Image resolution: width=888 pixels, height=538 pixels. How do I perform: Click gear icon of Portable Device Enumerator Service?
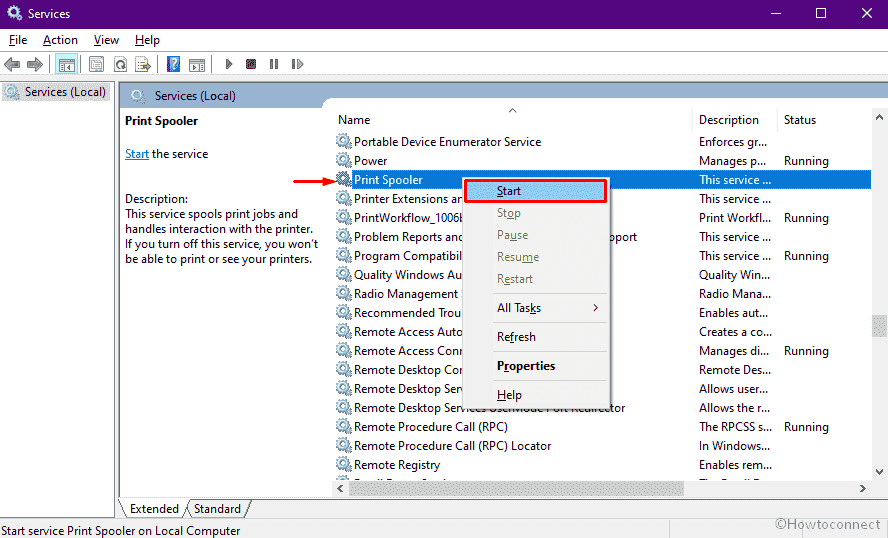tap(343, 141)
